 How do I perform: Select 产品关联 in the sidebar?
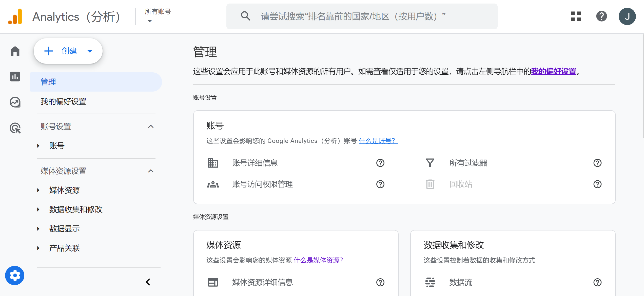(65, 248)
